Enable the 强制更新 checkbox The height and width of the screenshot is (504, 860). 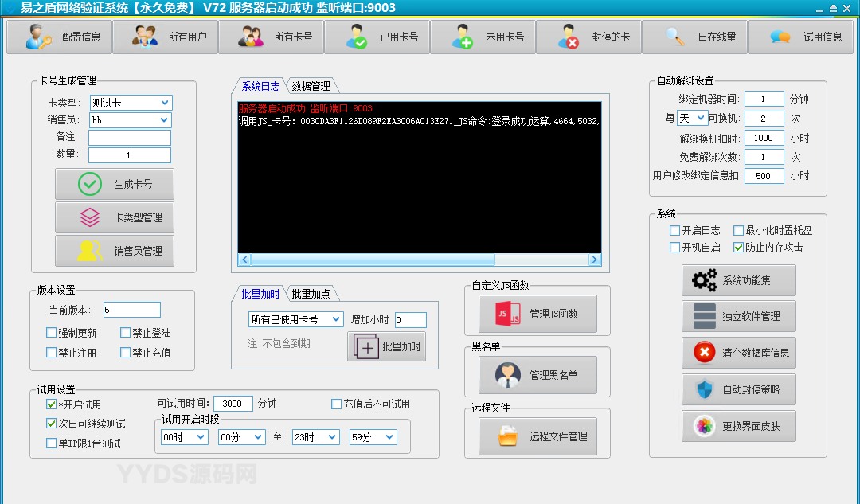point(52,333)
